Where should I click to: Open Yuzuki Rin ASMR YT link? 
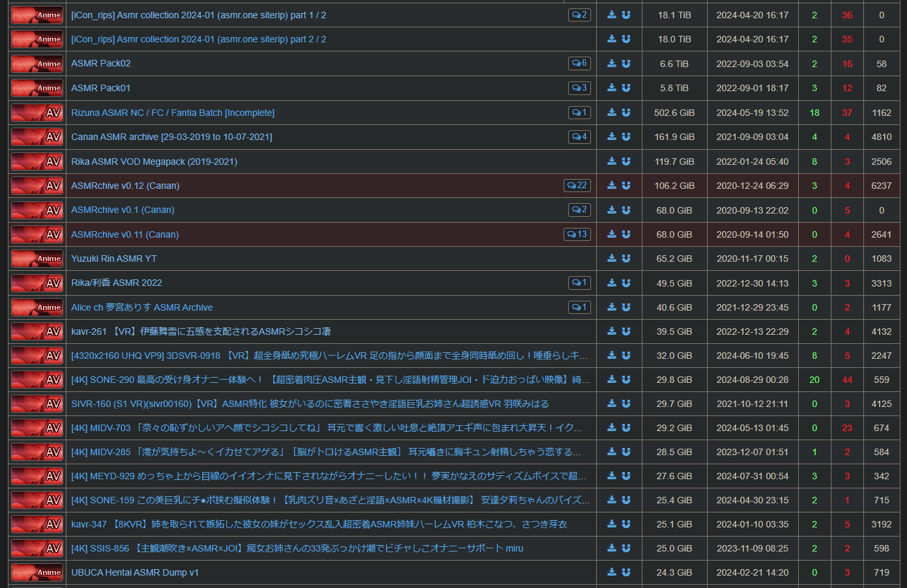click(114, 259)
